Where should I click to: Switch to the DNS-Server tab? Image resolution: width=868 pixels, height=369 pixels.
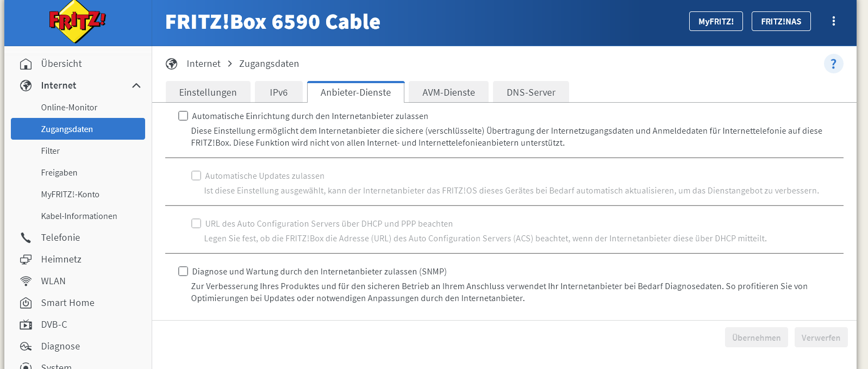pyautogui.click(x=531, y=92)
